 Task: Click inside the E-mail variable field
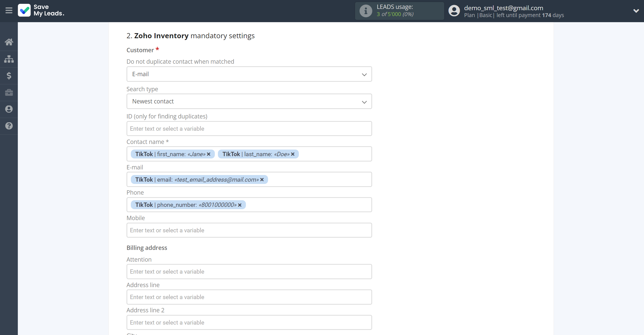click(249, 179)
